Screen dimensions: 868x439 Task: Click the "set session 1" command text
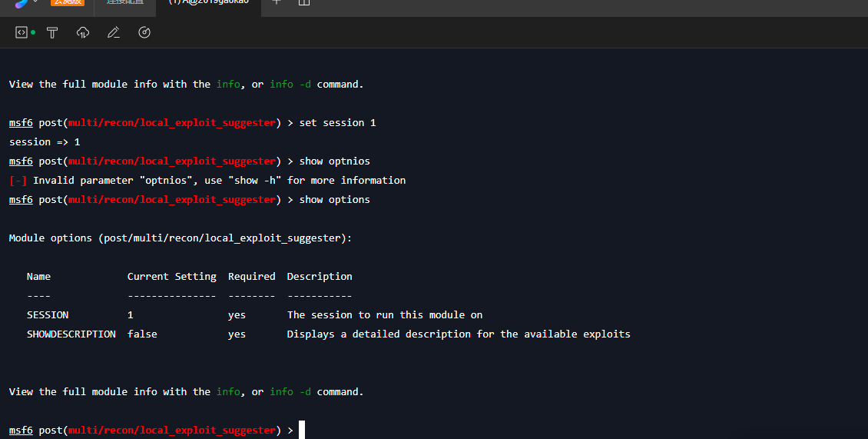click(338, 122)
